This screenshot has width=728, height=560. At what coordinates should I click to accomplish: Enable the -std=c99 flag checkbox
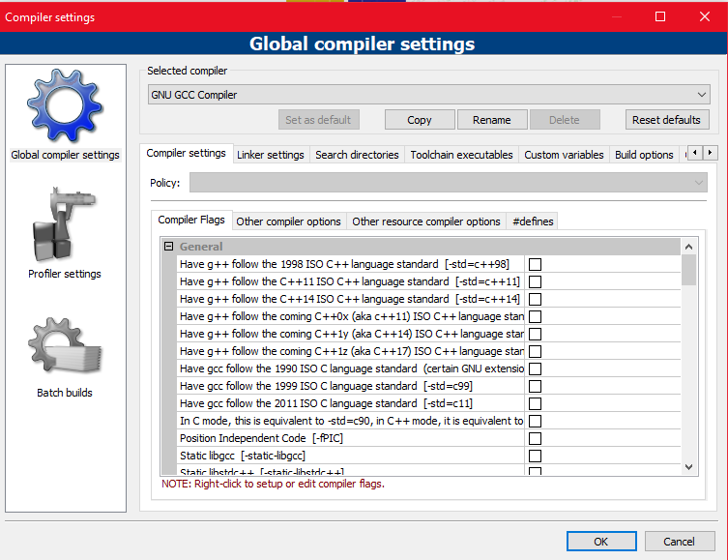click(x=535, y=386)
